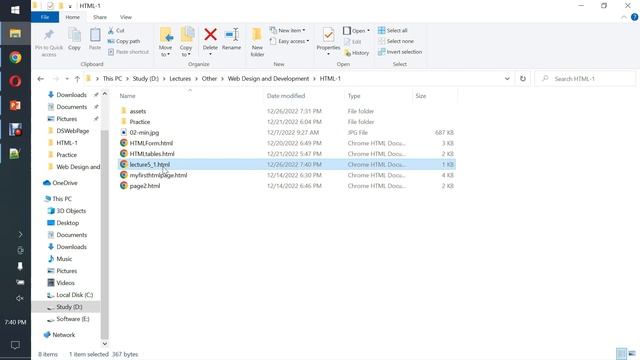This screenshot has height=360, width=640.
Task: Select HTMLForm.html file
Action: (151, 143)
